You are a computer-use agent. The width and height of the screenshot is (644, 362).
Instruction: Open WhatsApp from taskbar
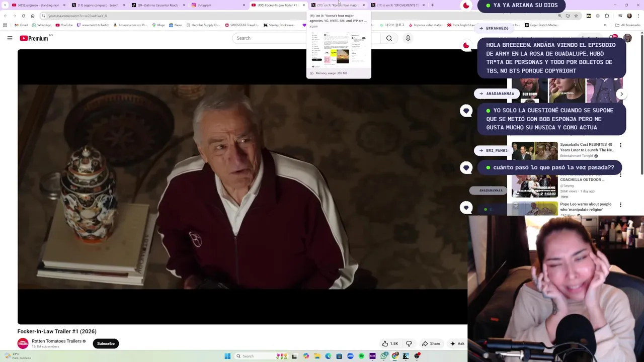point(384,356)
